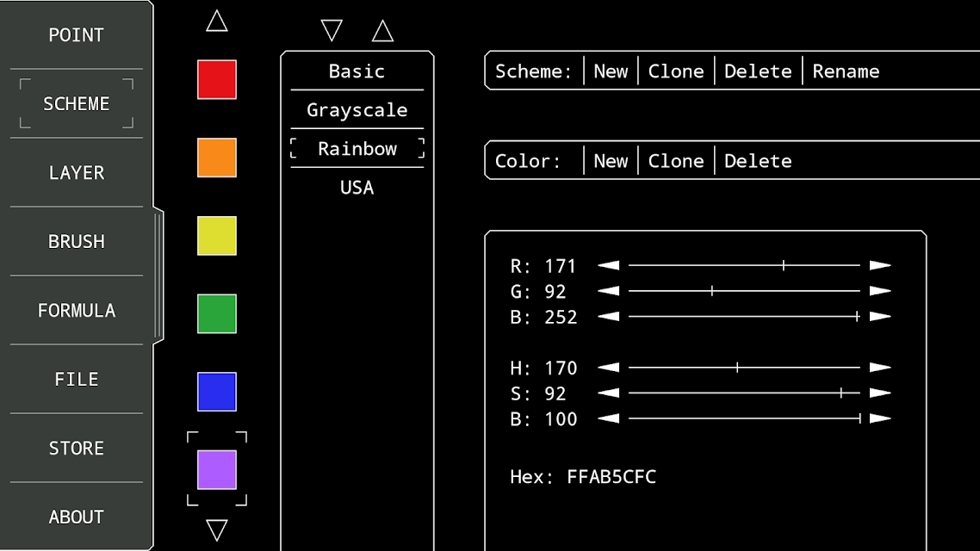Open the LAYER menu section
Image resolution: width=980 pixels, height=551 pixels.
[x=77, y=172]
